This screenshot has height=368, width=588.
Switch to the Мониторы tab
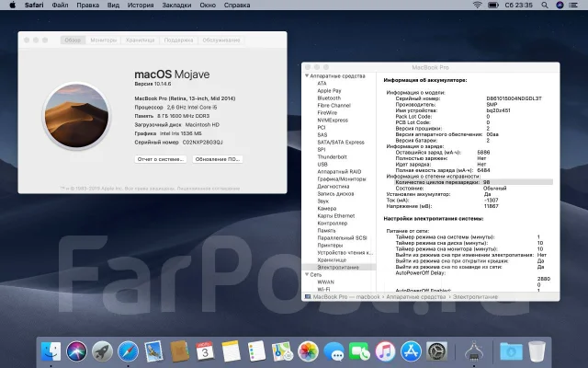tap(104, 40)
